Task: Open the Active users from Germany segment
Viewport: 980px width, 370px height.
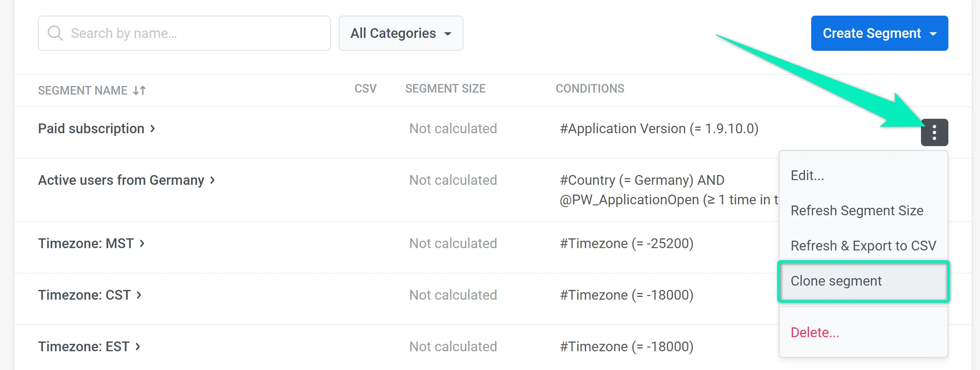Action: point(121,180)
